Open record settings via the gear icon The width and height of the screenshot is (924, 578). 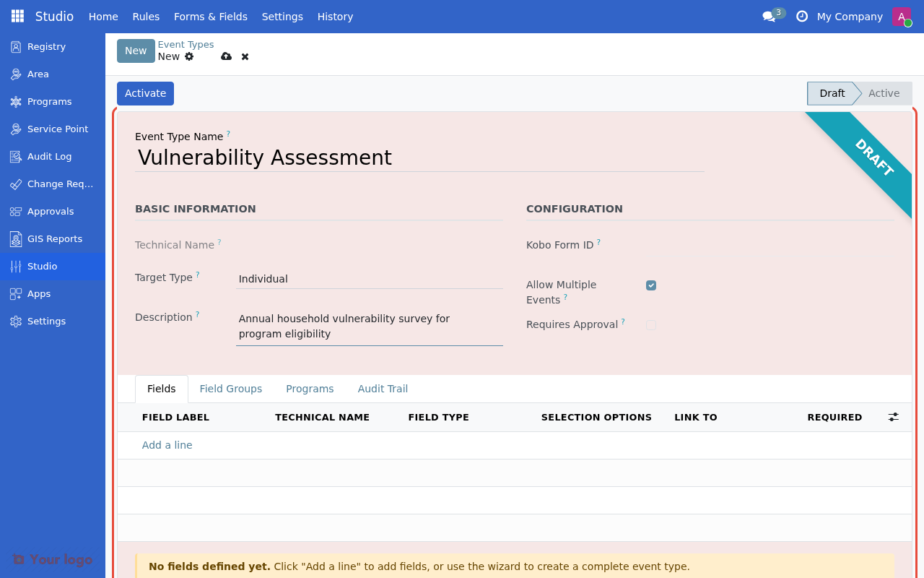(188, 56)
